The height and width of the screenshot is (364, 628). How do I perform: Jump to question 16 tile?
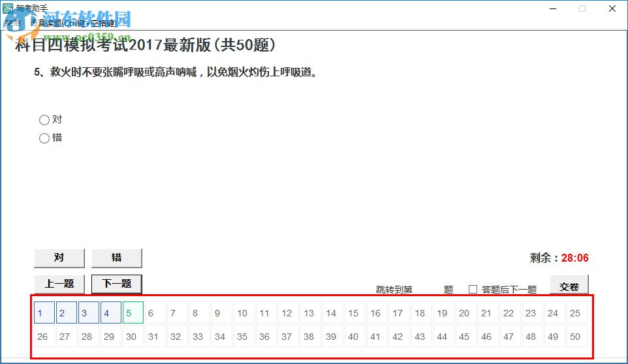point(377,313)
